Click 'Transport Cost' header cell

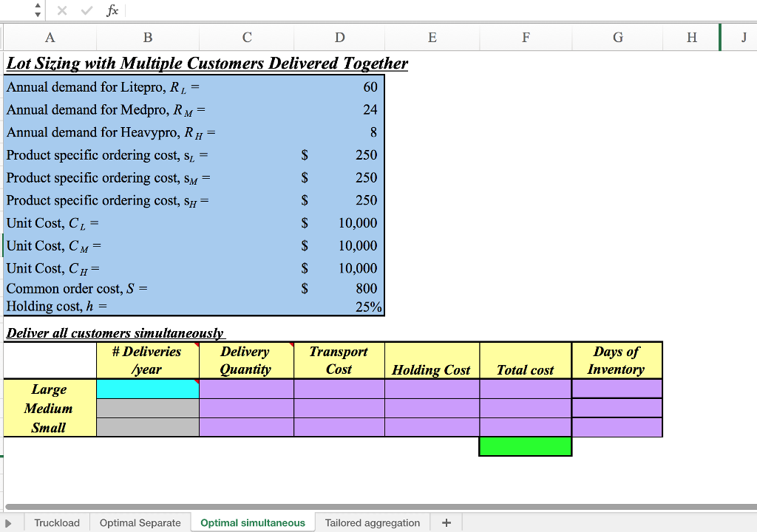click(339, 360)
